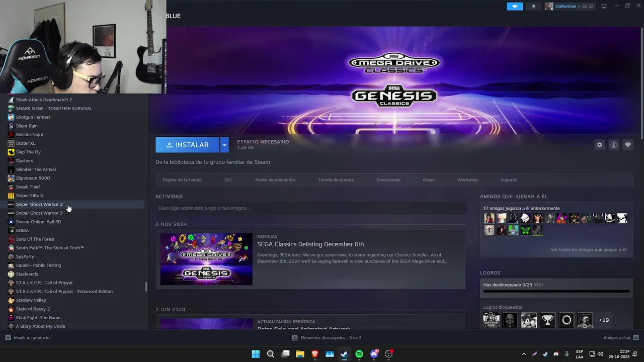The image size is (644, 362).
Task: Select Shotgun Farmers in library list
Action: click(33, 117)
